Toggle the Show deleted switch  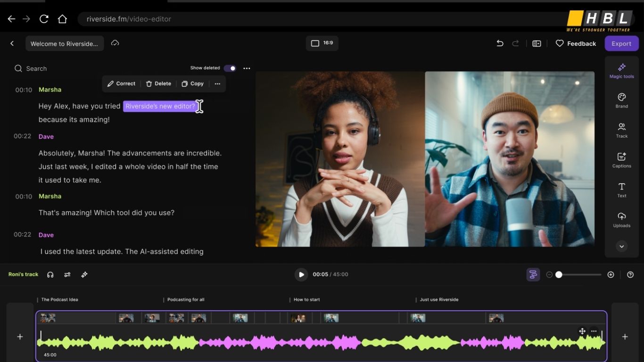click(x=230, y=68)
